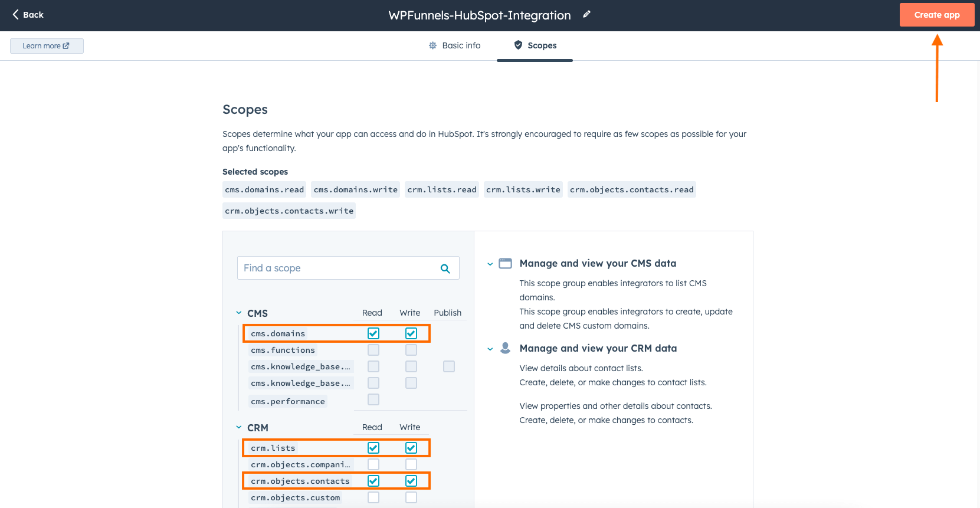Uncheck cms.domains Read checkbox
This screenshot has width=980, height=508.
(x=373, y=333)
